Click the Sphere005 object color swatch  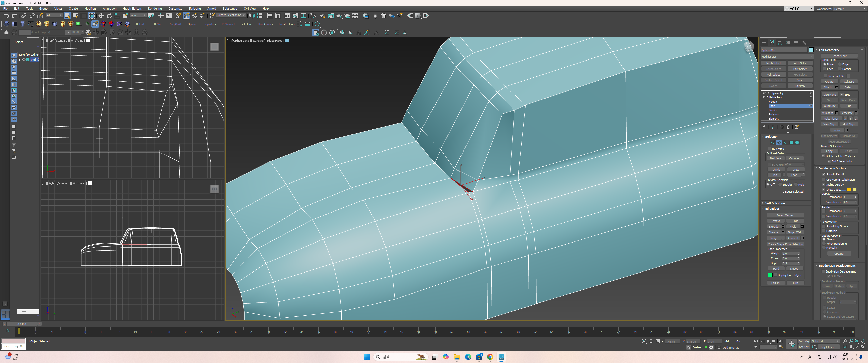point(811,50)
